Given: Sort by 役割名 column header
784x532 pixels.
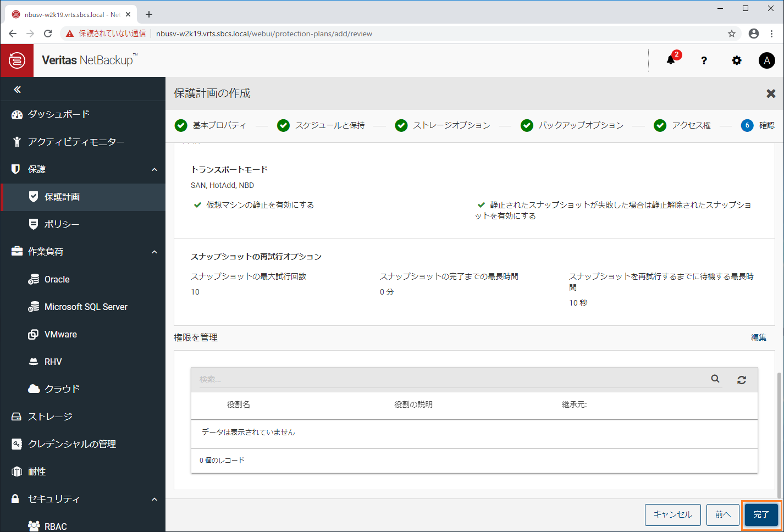Looking at the screenshot, I should [x=239, y=404].
